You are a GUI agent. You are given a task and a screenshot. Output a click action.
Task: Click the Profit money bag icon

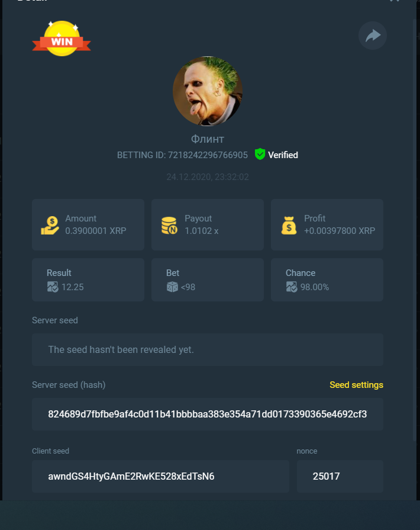(x=289, y=225)
